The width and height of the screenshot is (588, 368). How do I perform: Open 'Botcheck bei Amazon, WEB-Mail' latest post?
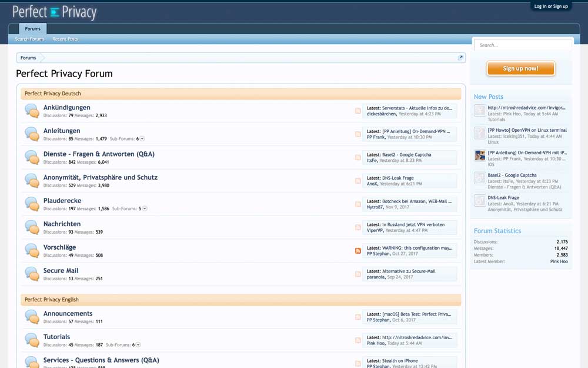click(x=417, y=201)
